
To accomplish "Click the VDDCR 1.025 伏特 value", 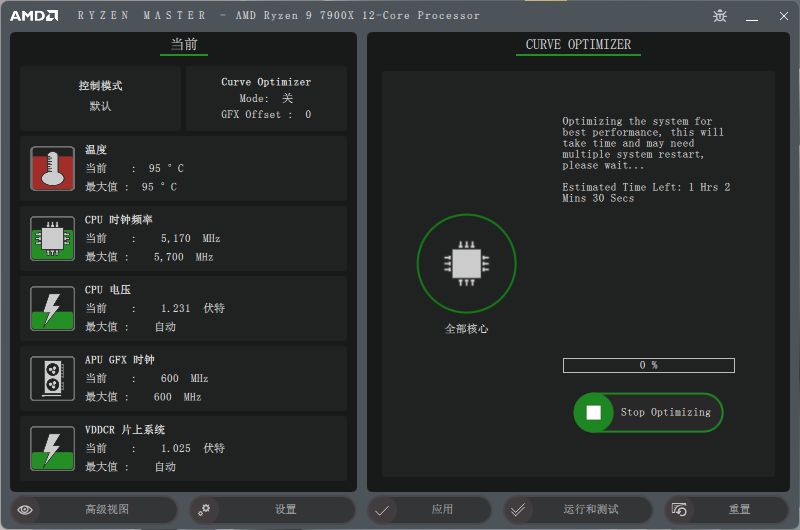I will [x=192, y=448].
